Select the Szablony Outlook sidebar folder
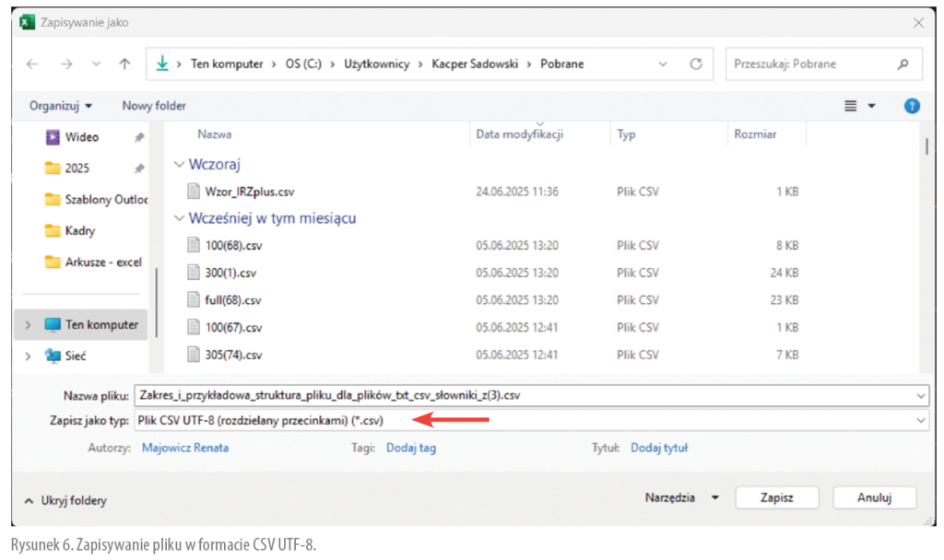 pyautogui.click(x=96, y=200)
